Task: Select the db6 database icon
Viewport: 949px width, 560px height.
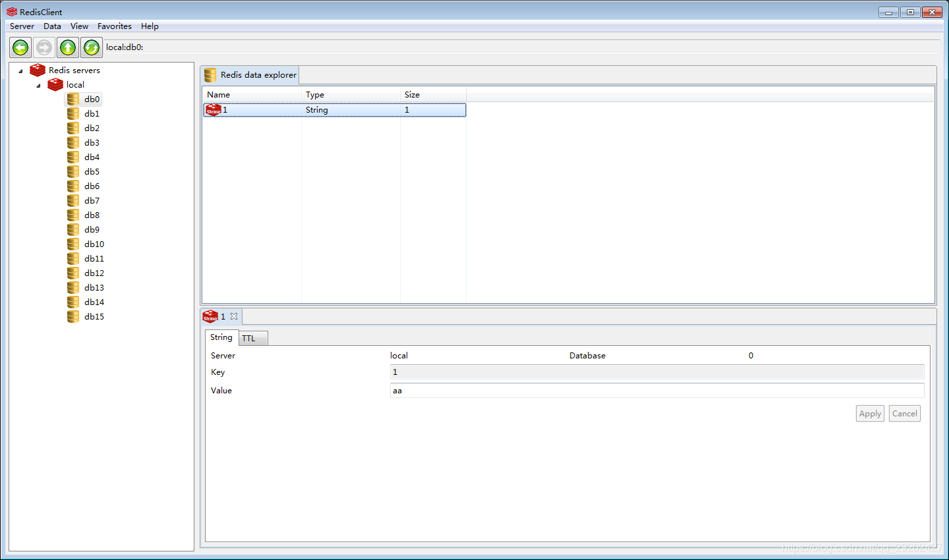Action: pos(73,186)
